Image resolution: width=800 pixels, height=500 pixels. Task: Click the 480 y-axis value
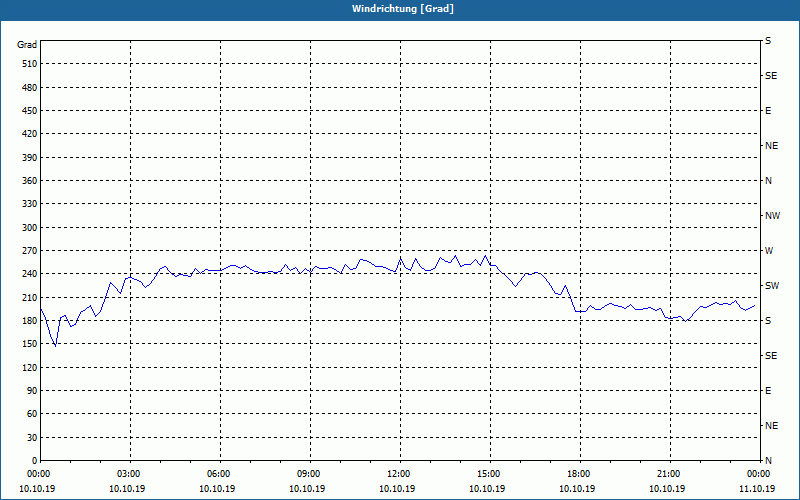30,87
